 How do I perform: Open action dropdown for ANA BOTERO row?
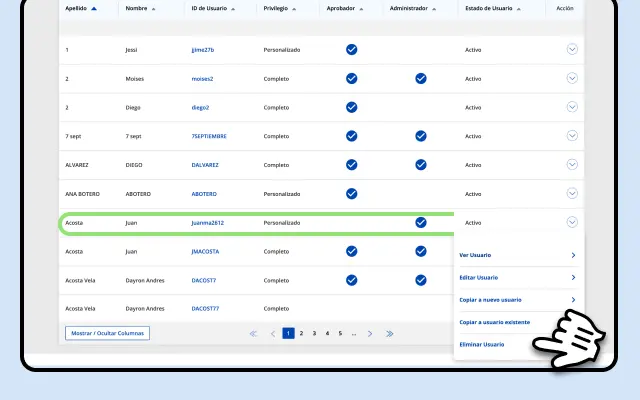coord(572,193)
